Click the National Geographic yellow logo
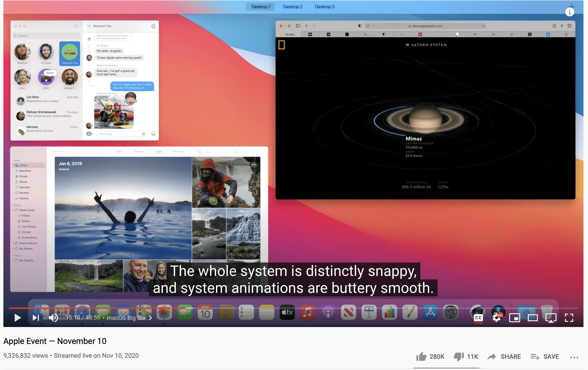Viewport: 588px width, 370px height. 282,45
